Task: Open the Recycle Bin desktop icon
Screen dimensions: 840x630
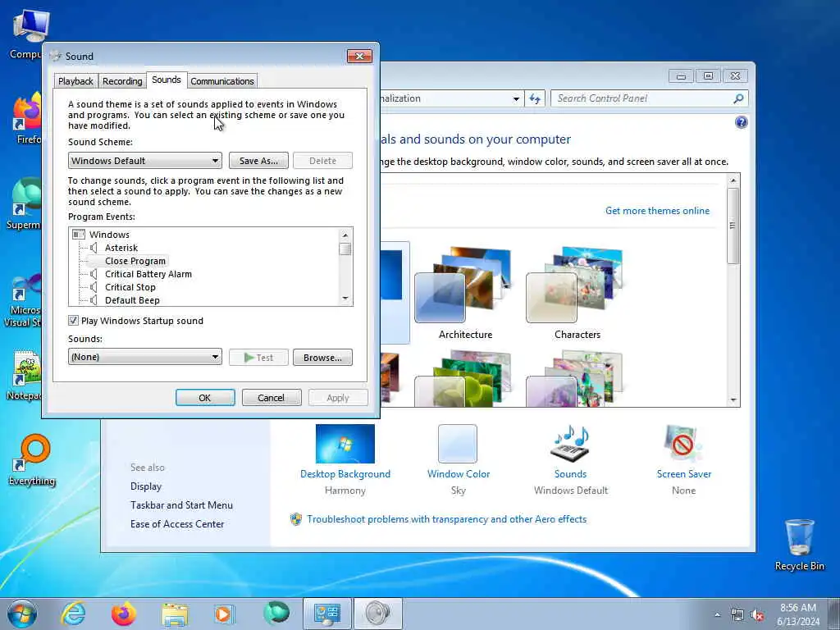Action: point(799,545)
